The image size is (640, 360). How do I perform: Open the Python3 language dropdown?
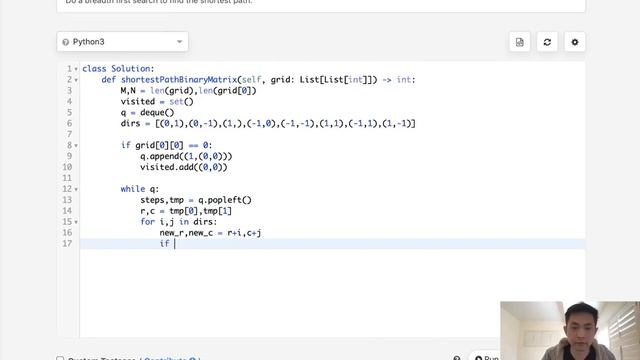click(x=122, y=42)
